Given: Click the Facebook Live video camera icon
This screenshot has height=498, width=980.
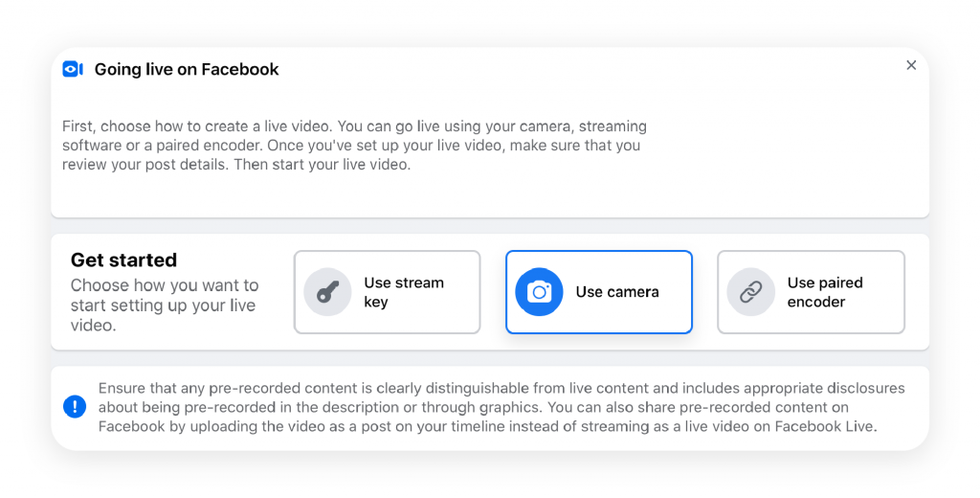Looking at the screenshot, I should click(x=73, y=70).
